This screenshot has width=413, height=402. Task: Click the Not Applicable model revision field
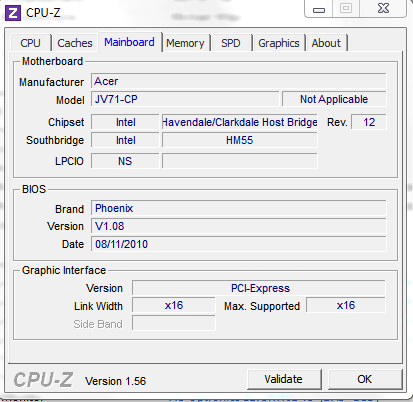(334, 99)
